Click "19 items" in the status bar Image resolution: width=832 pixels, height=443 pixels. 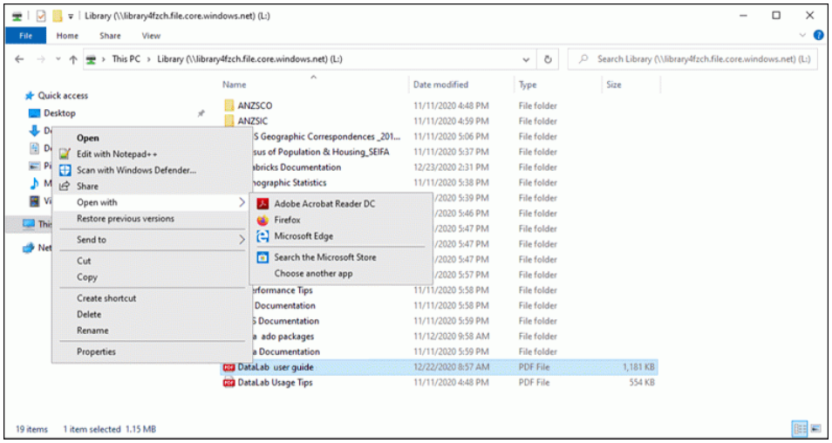(x=31, y=429)
